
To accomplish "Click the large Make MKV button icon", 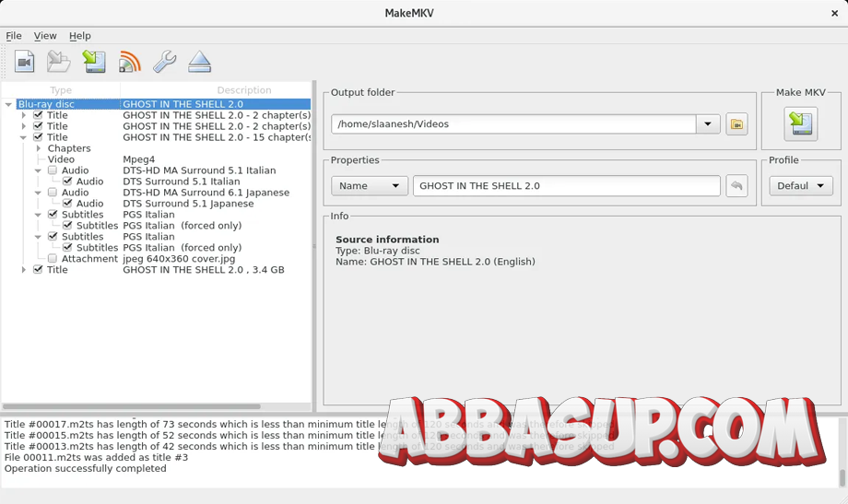I will coord(800,123).
